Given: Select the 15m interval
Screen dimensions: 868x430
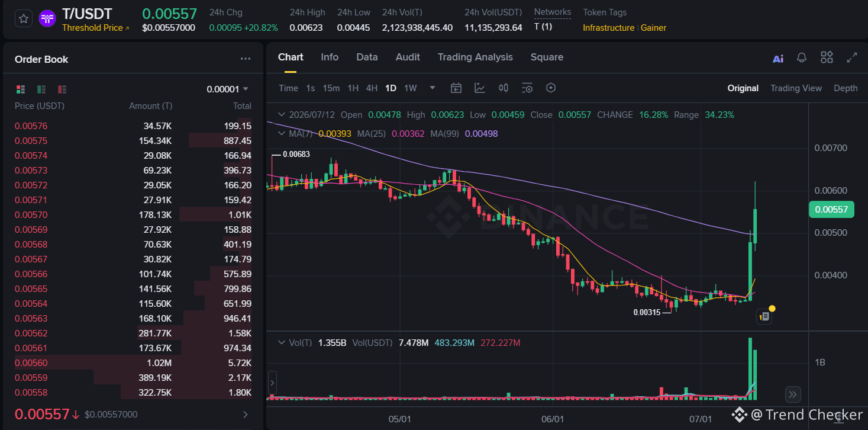Looking at the screenshot, I should tap(331, 88).
